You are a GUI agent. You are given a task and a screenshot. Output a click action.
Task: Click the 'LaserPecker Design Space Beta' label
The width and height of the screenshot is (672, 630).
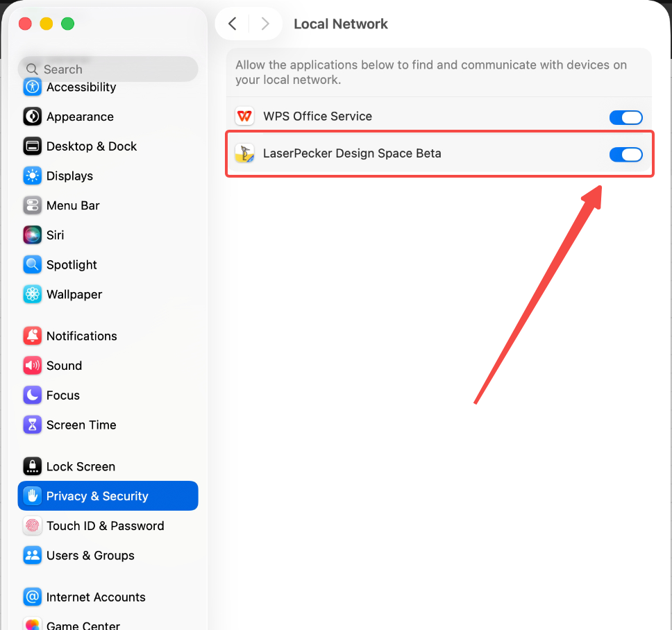[352, 153]
